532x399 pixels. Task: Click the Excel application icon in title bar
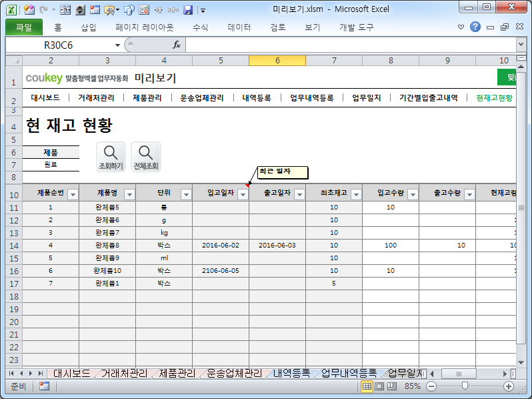pyautogui.click(x=11, y=10)
